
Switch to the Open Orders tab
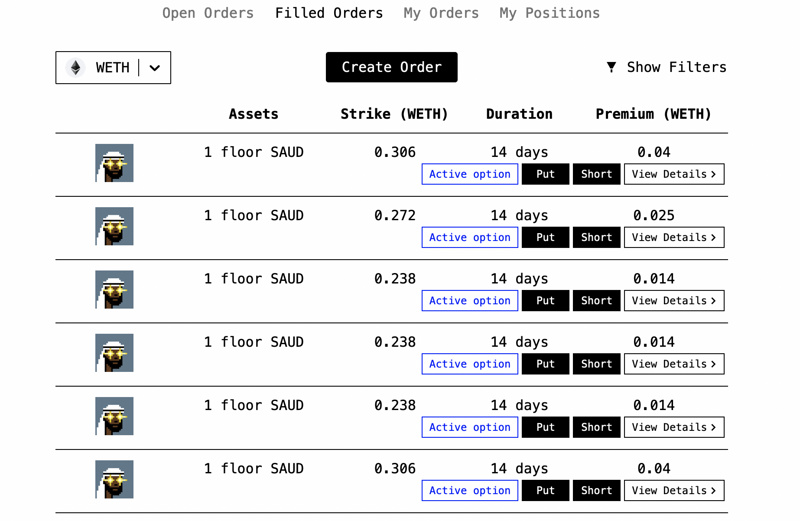[x=208, y=13]
